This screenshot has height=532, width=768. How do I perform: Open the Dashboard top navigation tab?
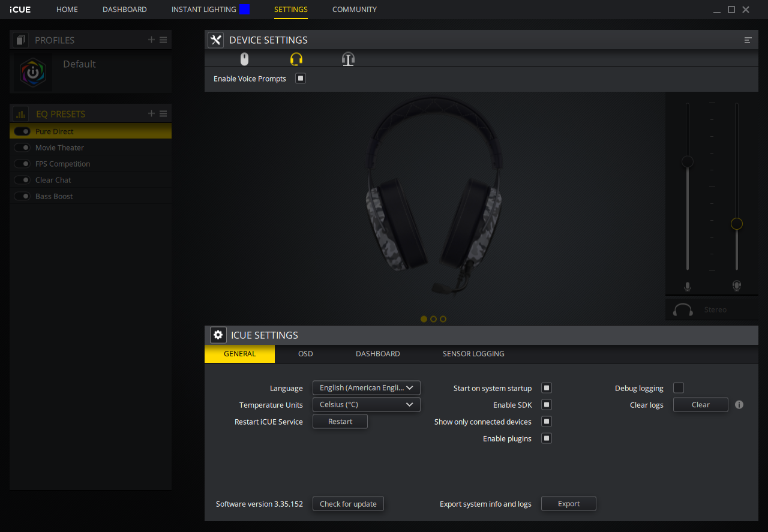pos(125,10)
